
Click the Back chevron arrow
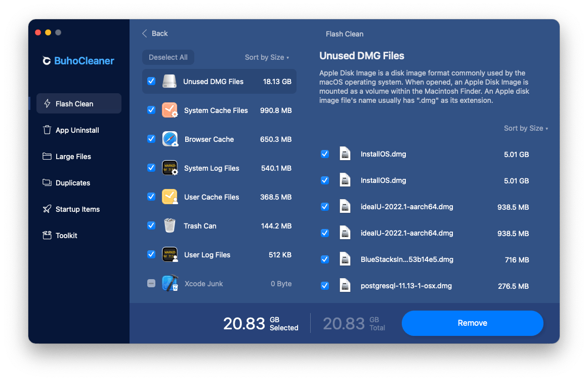pos(144,33)
